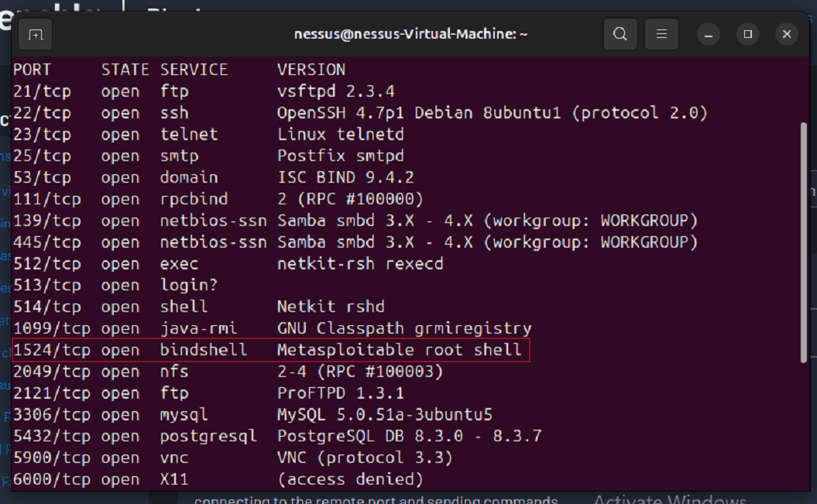Click the 'login?' service name

click(189, 286)
